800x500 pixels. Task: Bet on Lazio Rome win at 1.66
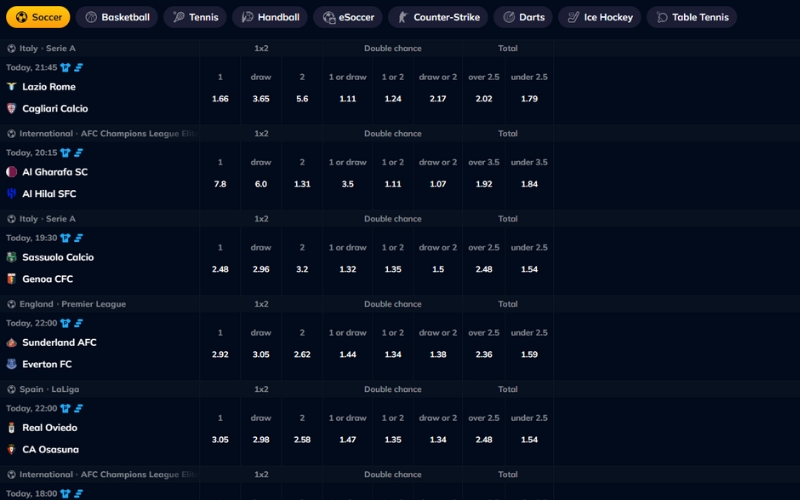[x=220, y=98]
